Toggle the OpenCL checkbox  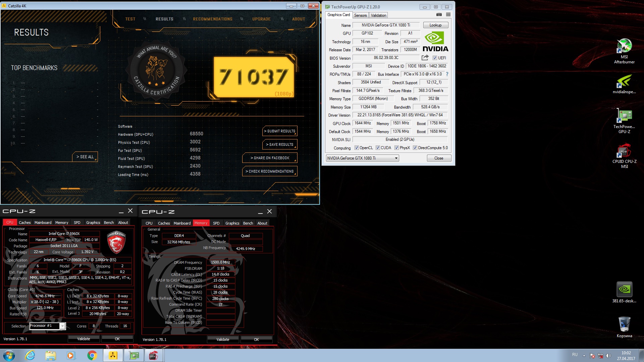[x=357, y=148]
